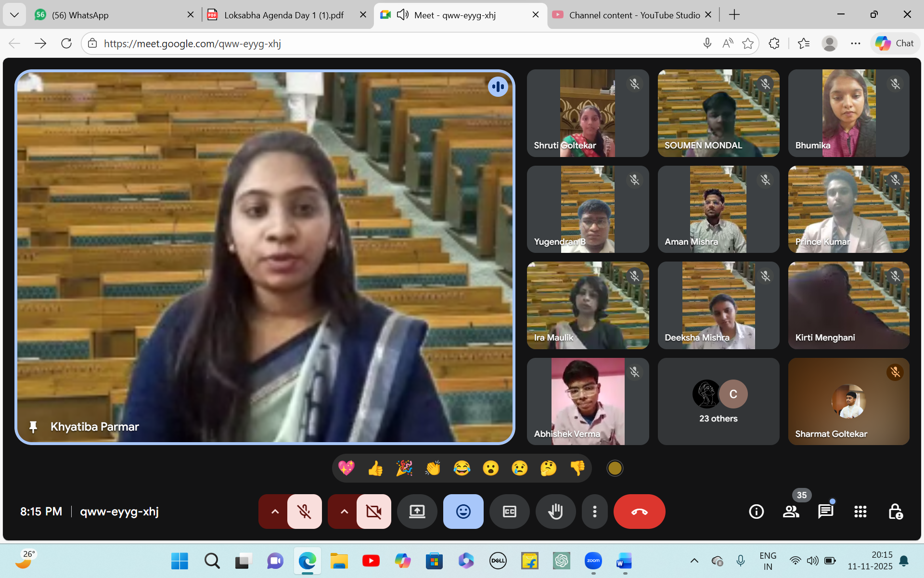Toggle closed captions button

pos(509,512)
